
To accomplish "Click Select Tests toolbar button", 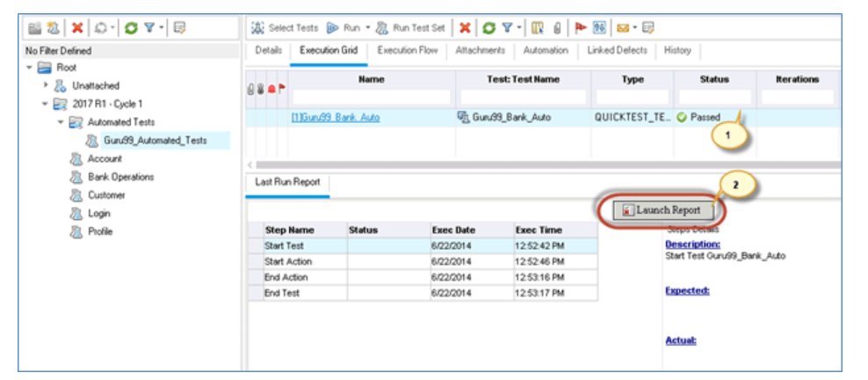I will (x=286, y=27).
